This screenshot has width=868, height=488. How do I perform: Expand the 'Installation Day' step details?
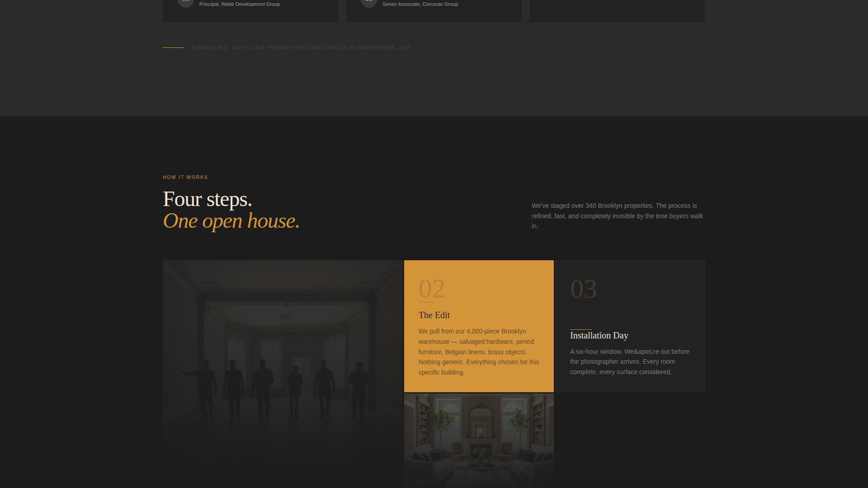click(629, 361)
